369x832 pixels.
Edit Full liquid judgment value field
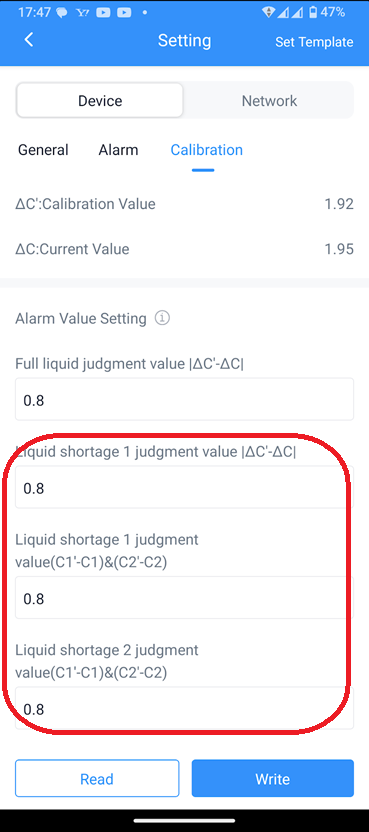[184, 400]
